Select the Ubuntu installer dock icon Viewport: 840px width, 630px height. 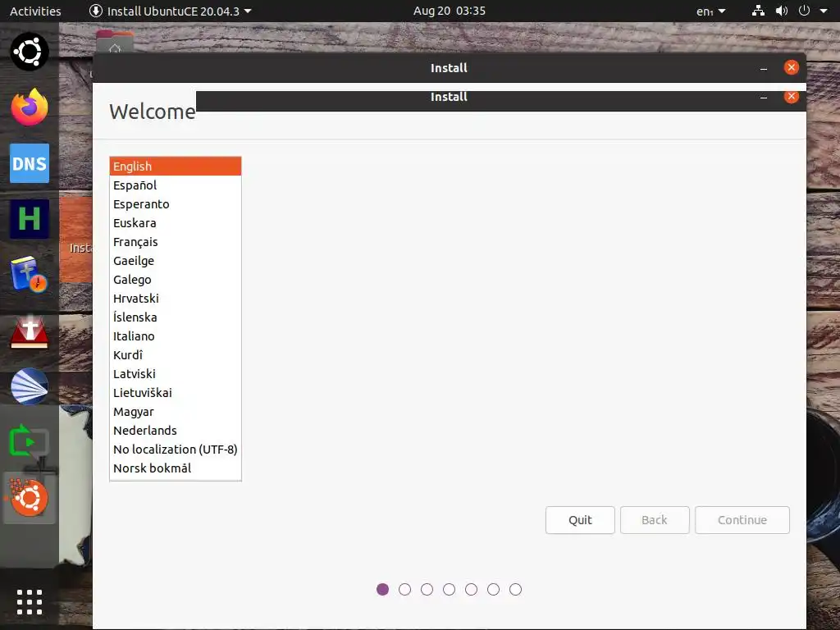[x=30, y=498]
